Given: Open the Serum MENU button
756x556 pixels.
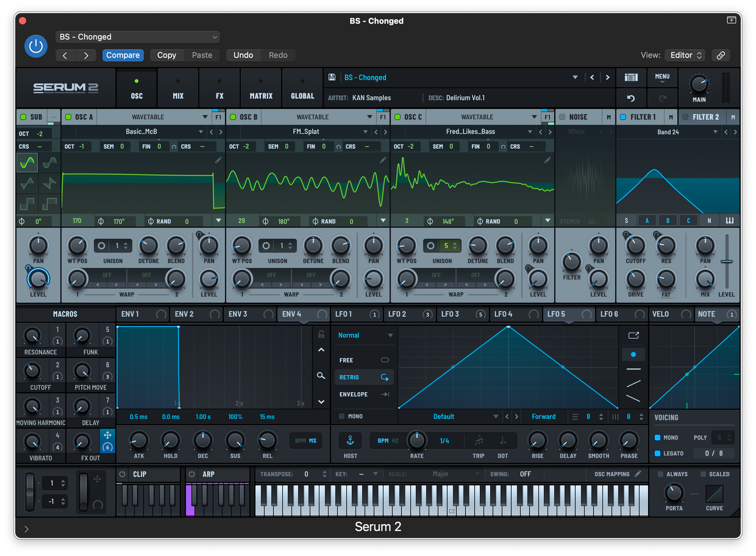Looking at the screenshot, I should point(662,77).
